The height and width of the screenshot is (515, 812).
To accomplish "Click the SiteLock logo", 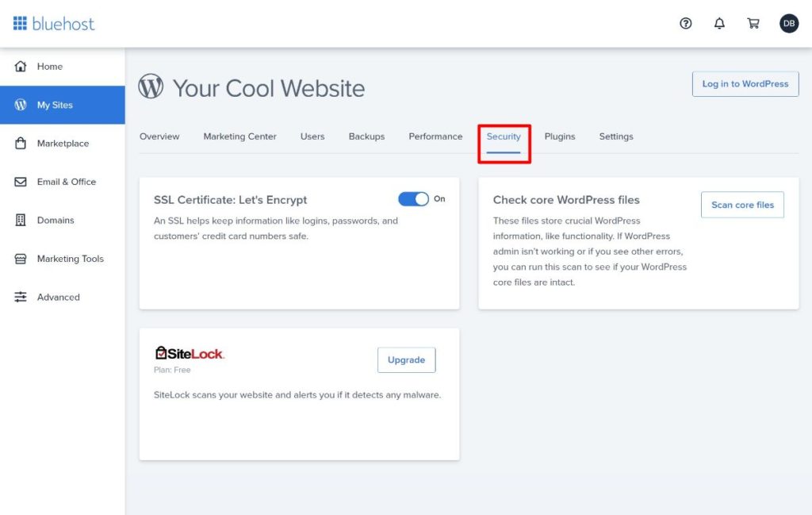I will (x=188, y=351).
